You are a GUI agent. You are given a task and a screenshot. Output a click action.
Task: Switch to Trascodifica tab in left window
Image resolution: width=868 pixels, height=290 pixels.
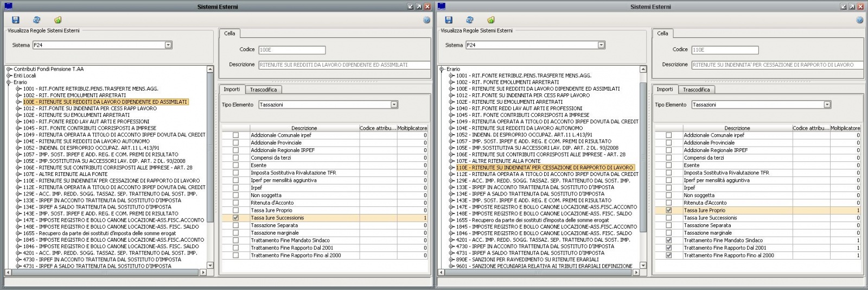tap(263, 90)
